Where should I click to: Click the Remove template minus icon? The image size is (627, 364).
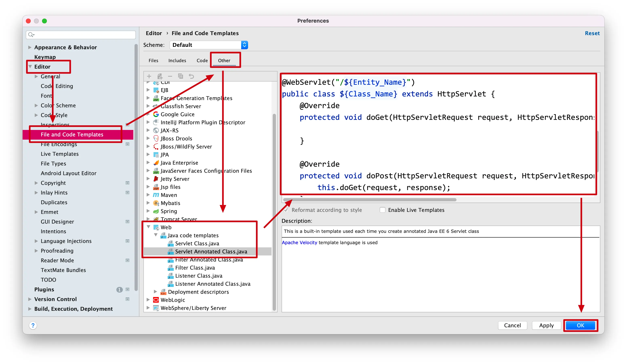[170, 76]
